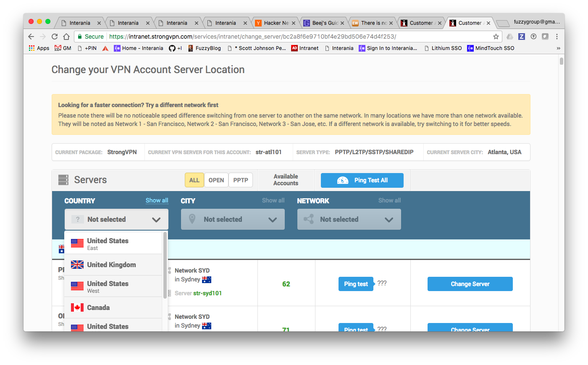Open the Gmail GM bookmark
Image resolution: width=588 pixels, height=365 pixels.
(63, 48)
